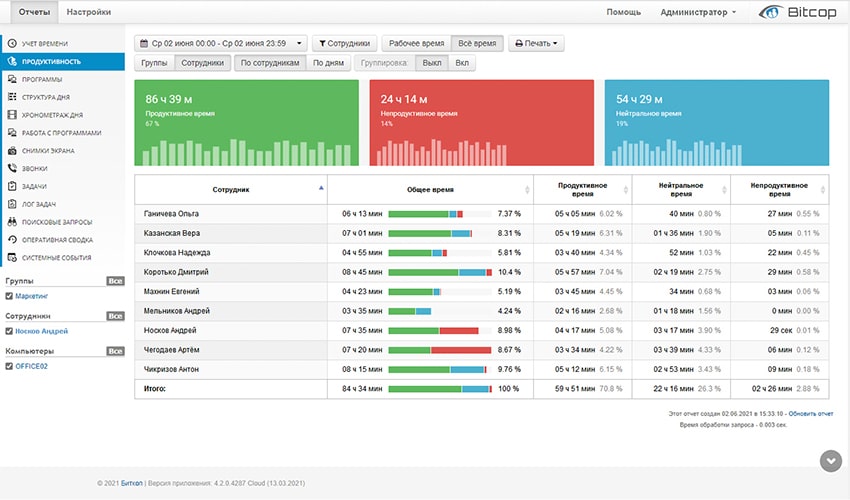
Task: Expand the Печать print dropdown
Action: (x=537, y=43)
